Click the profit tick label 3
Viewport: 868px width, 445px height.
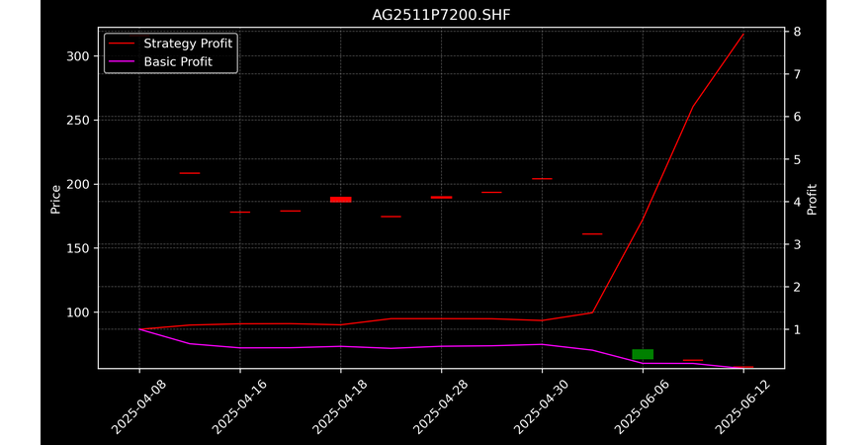(x=797, y=244)
